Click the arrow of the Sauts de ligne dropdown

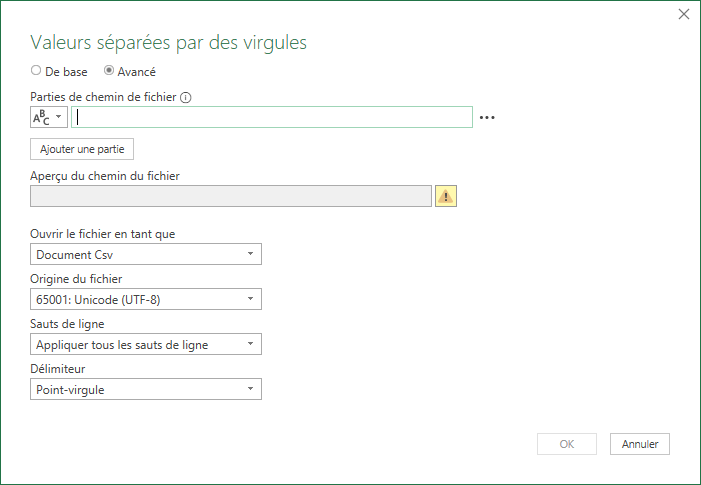250,344
